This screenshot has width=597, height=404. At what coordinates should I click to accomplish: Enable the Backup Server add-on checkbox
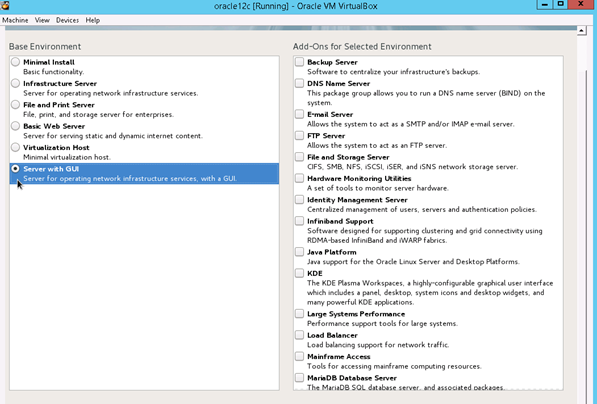click(x=300, y=62)
